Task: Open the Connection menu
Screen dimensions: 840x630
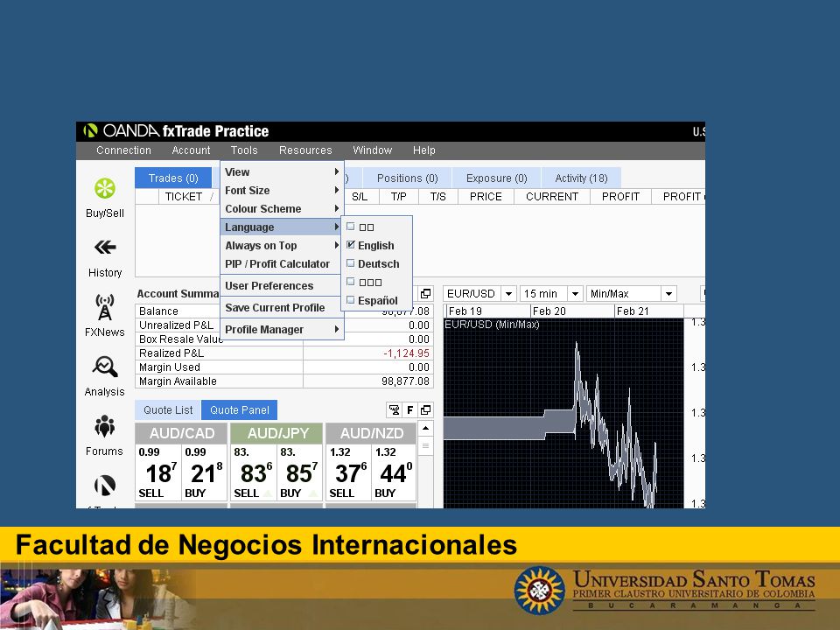Action: point(123,150)
